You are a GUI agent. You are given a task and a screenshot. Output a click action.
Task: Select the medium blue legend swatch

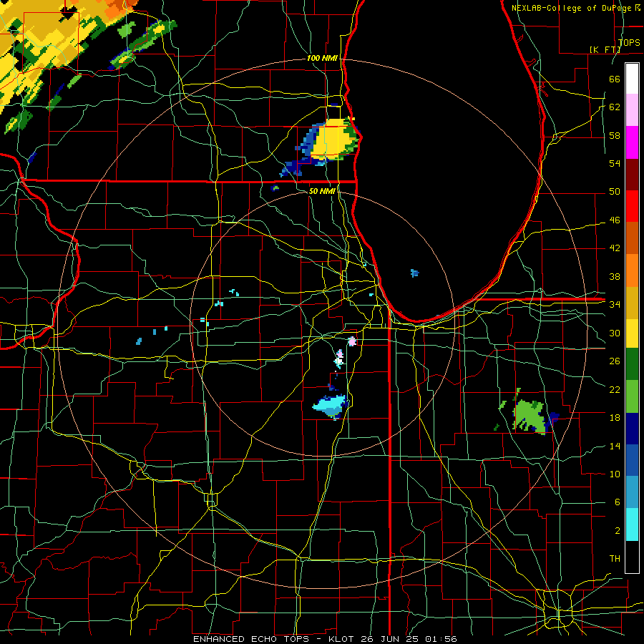(x=632, y=460)
